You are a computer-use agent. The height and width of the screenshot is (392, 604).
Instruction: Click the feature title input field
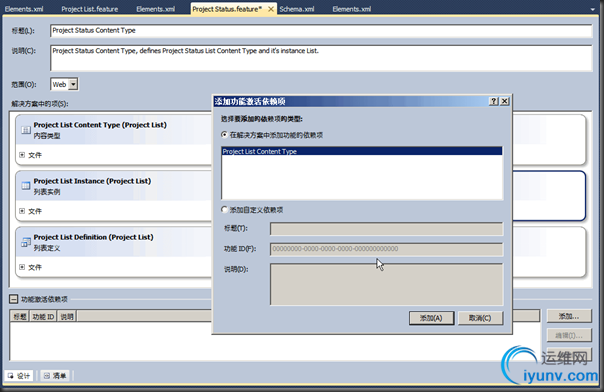(321, 31)
